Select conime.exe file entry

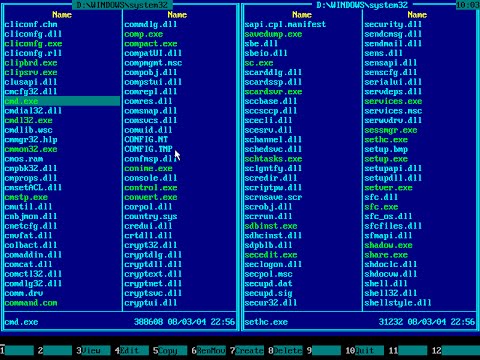pos(149,168)
